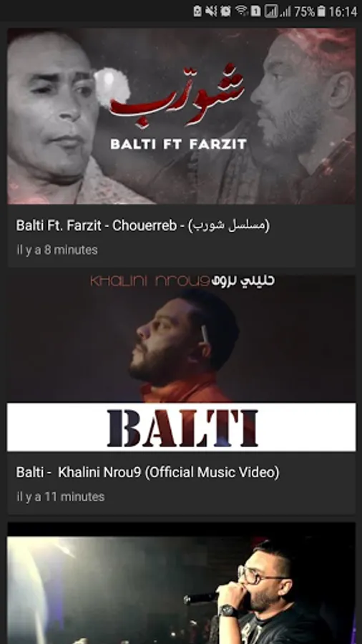Open the live concert microphone thumbnail
Image resolution: width=362 pixels, height=644 pixels.
[x=181, y=583]
